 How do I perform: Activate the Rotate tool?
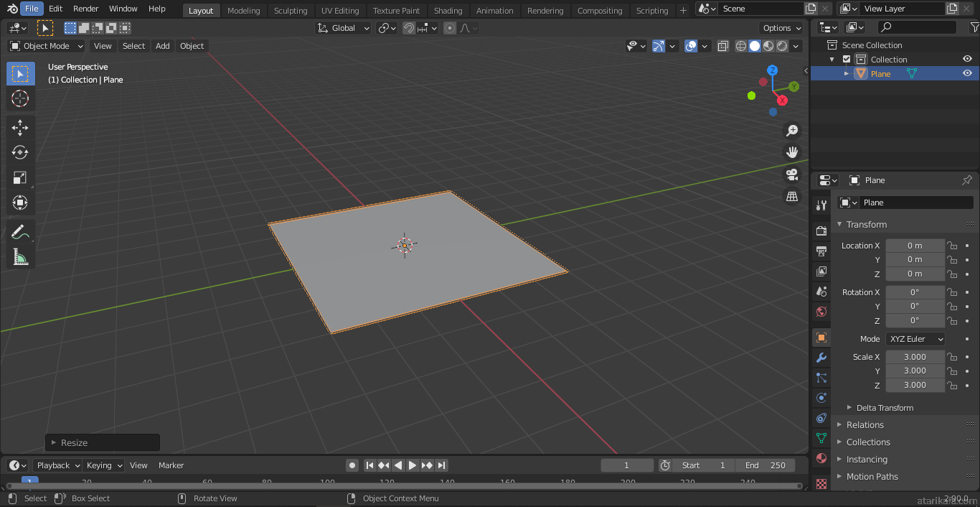(20, 152)
